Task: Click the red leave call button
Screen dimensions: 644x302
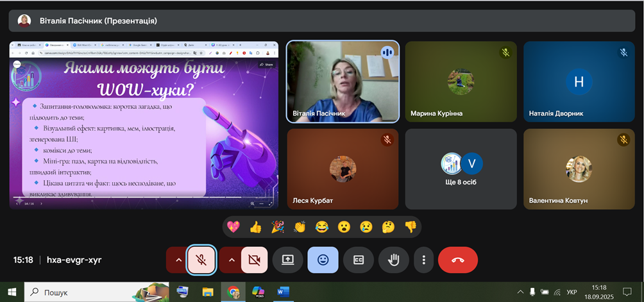Action: 457,260
